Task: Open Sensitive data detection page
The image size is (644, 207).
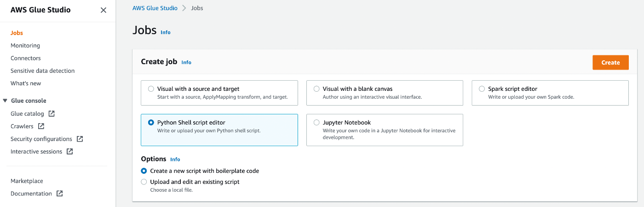Action: (x=42, y=71)
